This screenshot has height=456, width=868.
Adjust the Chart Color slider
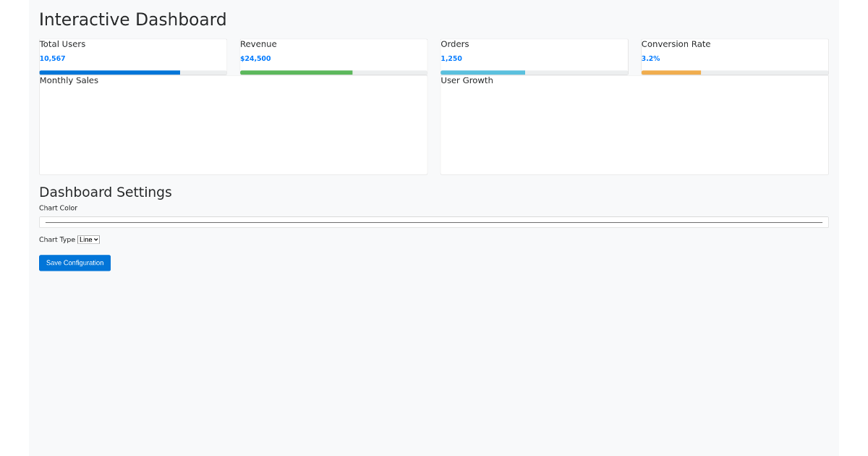tap(434, 221)
